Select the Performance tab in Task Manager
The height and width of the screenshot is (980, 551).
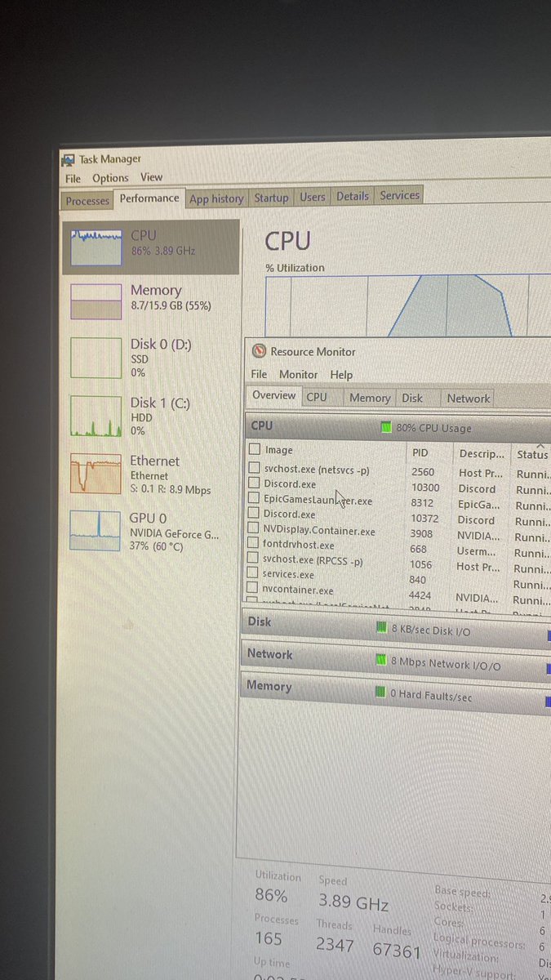point(149,198)
